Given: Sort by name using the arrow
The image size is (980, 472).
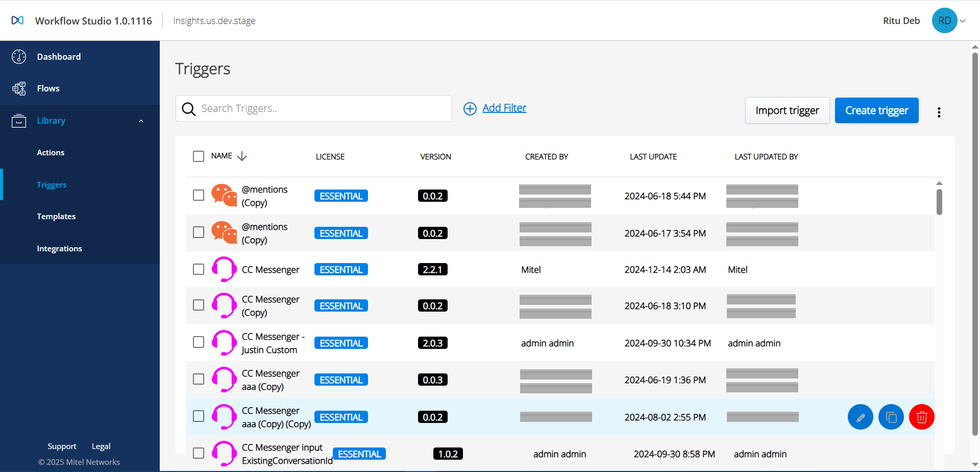Looking at the screenshot, I should tap(242, 156).
